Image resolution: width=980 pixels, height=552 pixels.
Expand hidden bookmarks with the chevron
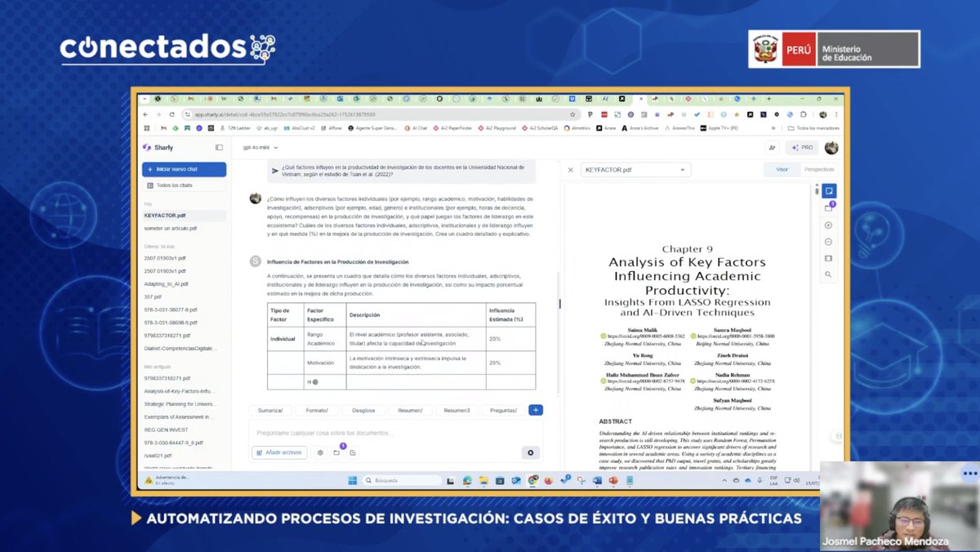pyautogui.click(x=773, y=128)
